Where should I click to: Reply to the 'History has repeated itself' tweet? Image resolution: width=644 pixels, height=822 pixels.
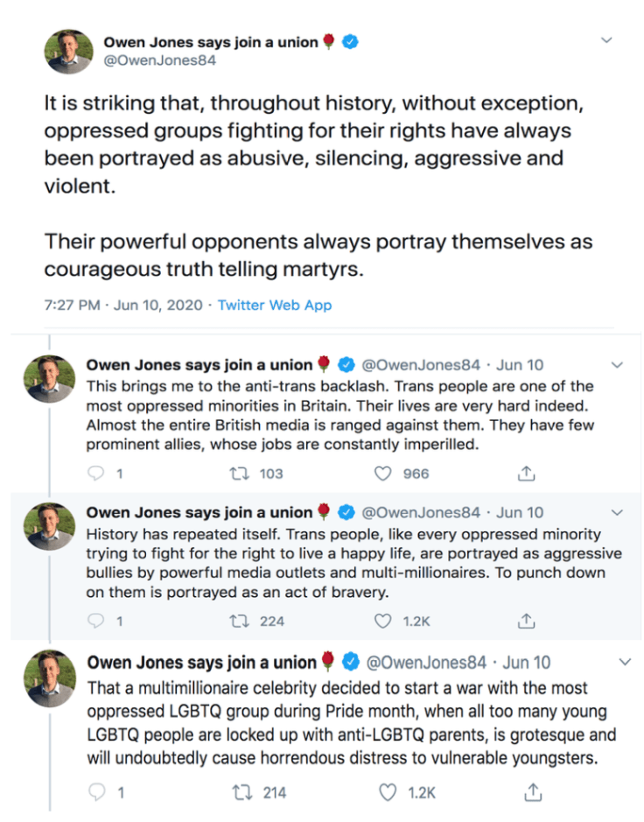pyautogui.click(x=97, y=621)
